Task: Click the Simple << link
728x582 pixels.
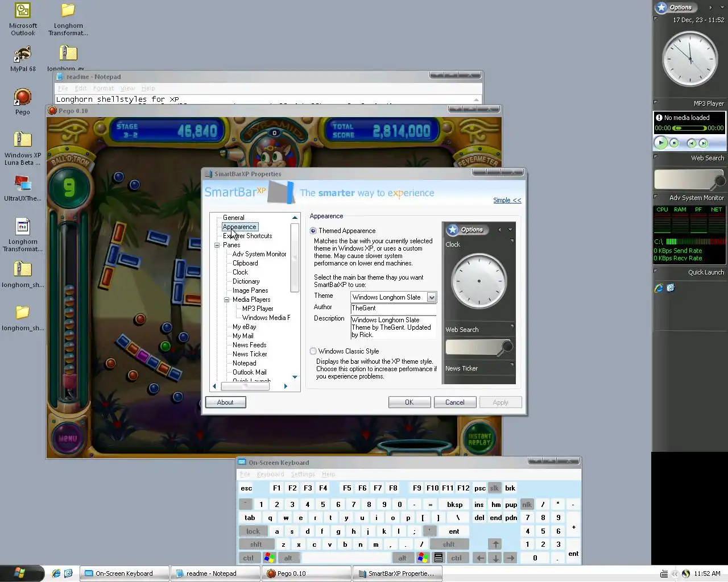Action: (x=507, y=200)
